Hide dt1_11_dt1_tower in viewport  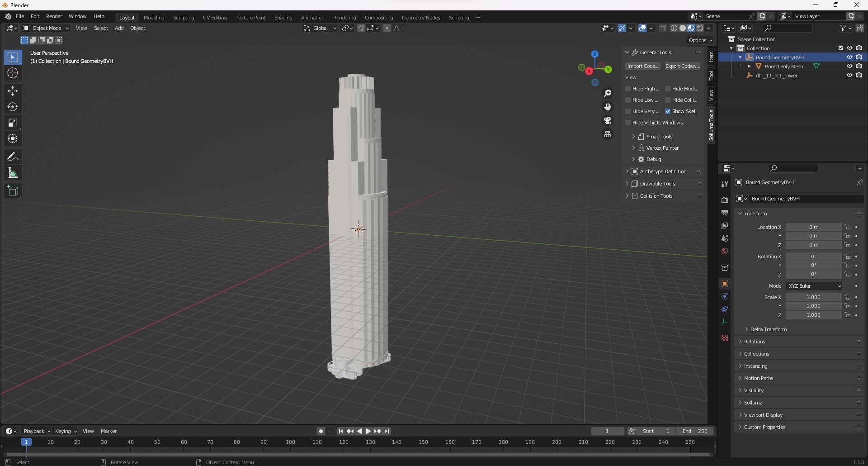pos(849,76)
